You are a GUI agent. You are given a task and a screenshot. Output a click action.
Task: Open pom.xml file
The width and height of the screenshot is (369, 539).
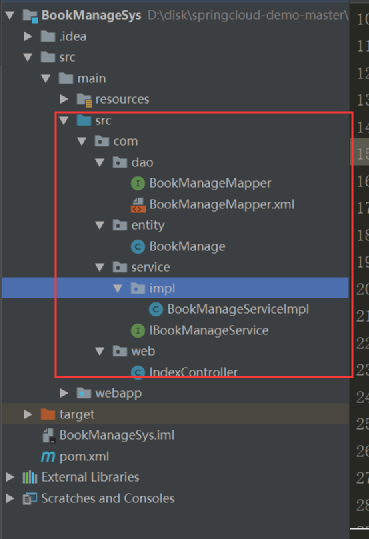[84, 456]
